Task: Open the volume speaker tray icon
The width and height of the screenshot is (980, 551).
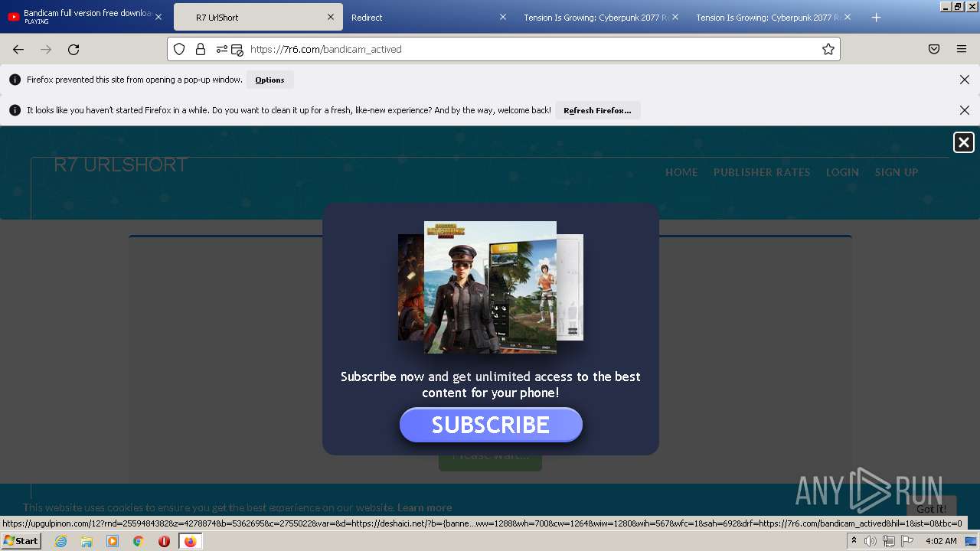Action: click(x=871, y=541)
